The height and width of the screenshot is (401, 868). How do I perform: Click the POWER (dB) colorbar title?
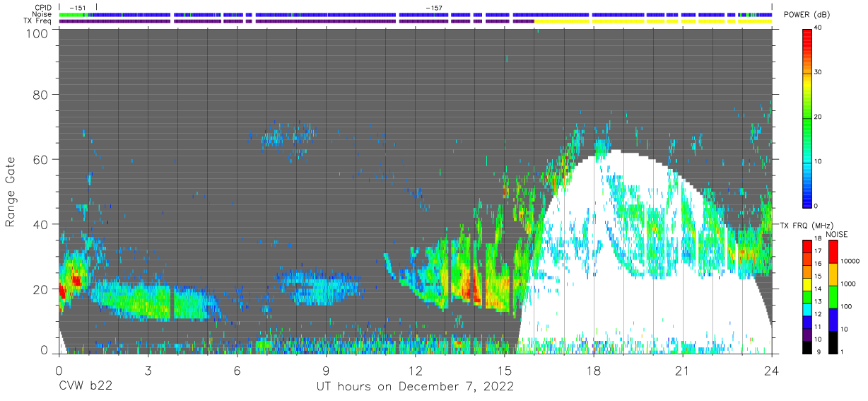click(807, 15)
